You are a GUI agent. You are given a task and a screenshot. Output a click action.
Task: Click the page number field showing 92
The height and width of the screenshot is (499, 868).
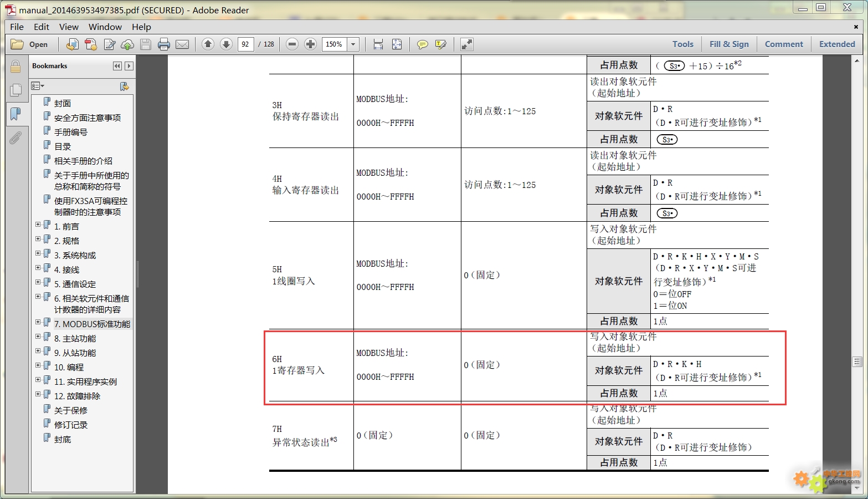click(245, 44)
